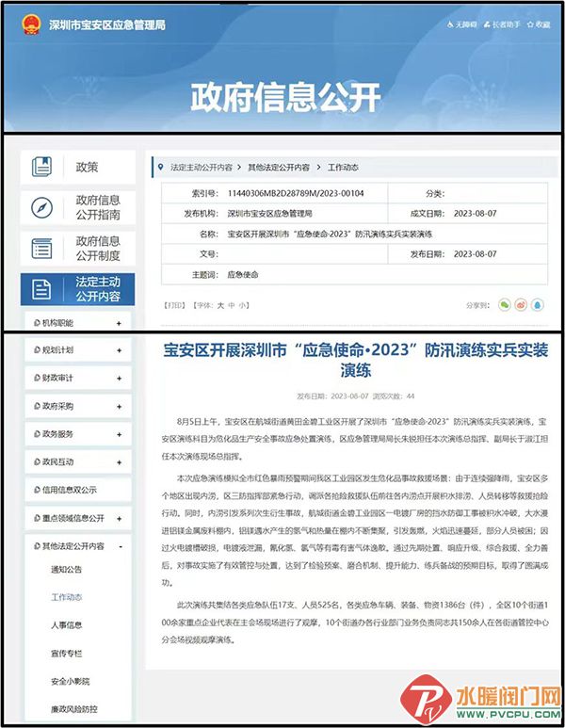Expand 政民互动 with plus sign
Viewport: 565px width, 728px height.
tap(120, 462)
